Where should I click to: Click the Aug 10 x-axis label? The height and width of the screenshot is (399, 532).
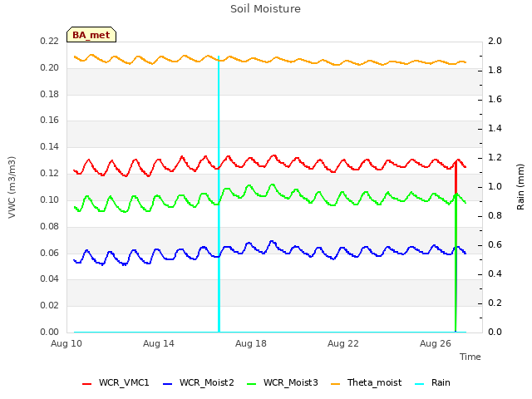[x=66, y=343]
